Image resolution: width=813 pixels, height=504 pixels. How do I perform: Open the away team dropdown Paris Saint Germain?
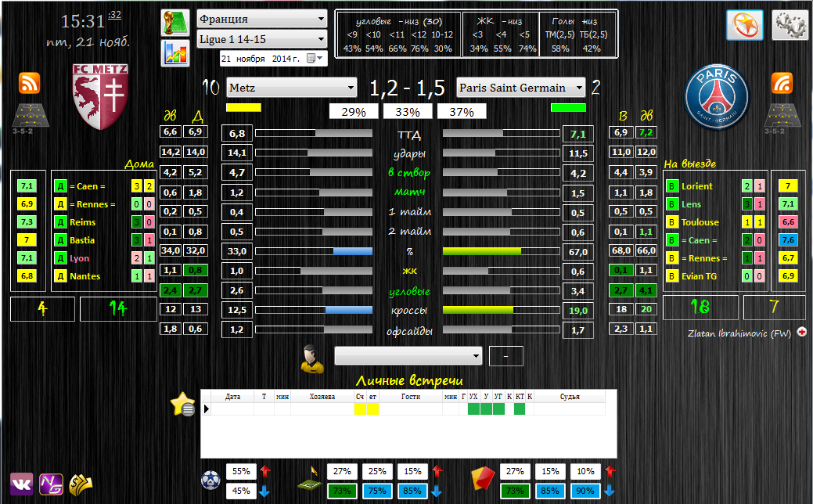coord(520,88)
